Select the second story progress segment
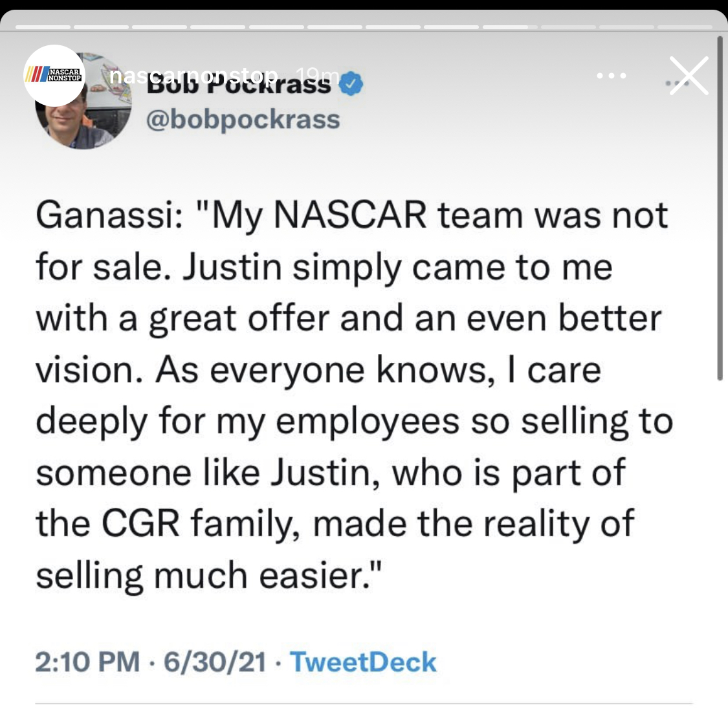The height and width of the screenshot is (718, 728). tap(102, 27)
